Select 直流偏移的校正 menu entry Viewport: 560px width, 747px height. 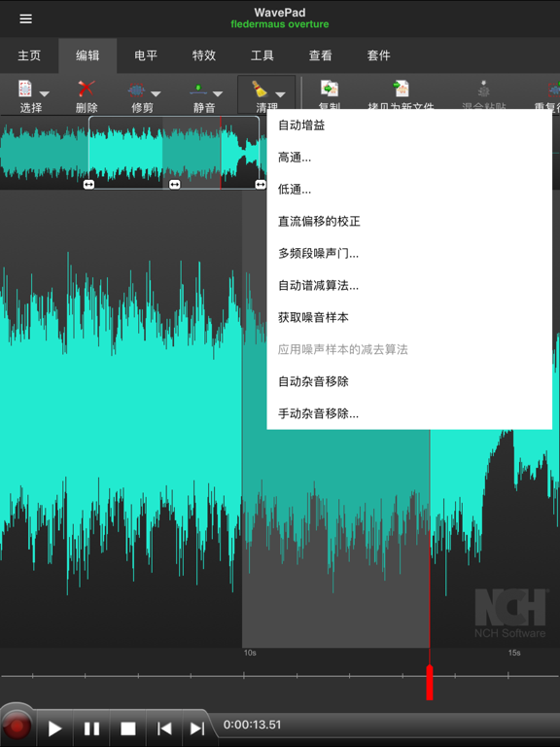408,221
